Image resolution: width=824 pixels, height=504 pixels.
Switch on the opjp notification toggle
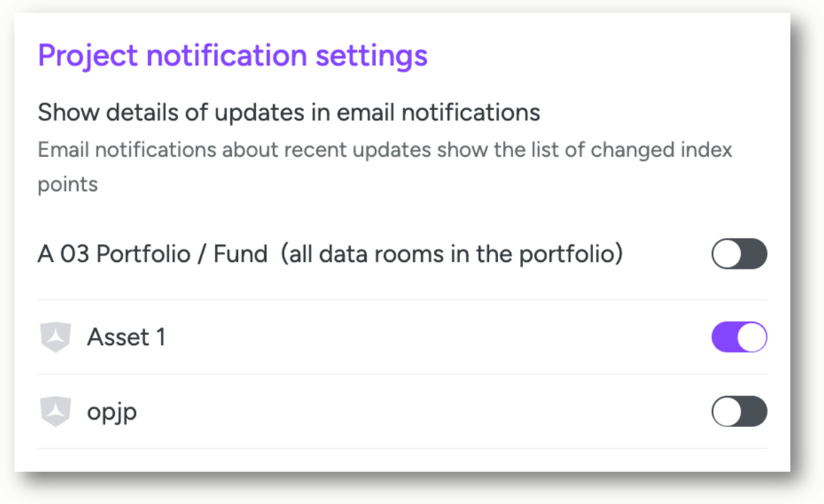point(739,411)
